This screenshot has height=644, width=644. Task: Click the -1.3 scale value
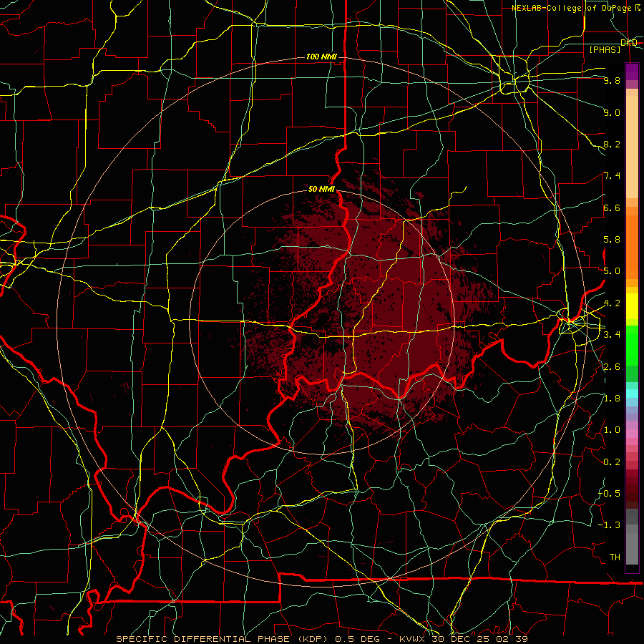(x=610, y=525)
